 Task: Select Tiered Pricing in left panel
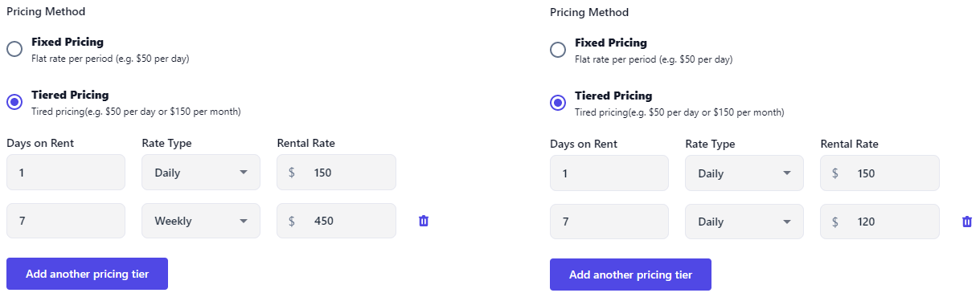click(14, 102)
